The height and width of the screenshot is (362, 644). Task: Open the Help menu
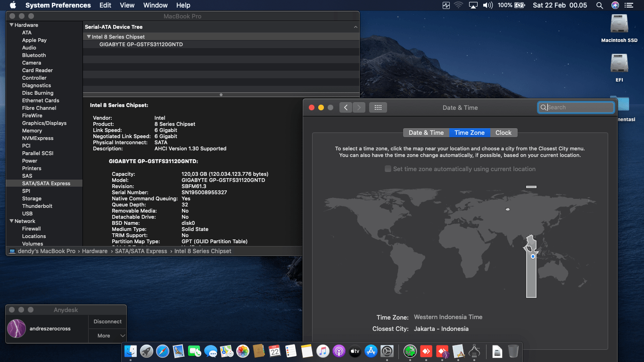(x=183, y=5)
